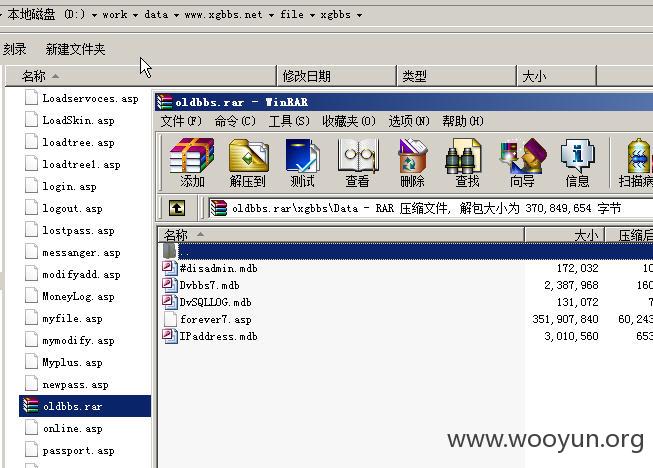Open the Favorites (收藏夹) menu in WinRAR
The width and height of the screenshot is (653, 468).
[349, 121]
